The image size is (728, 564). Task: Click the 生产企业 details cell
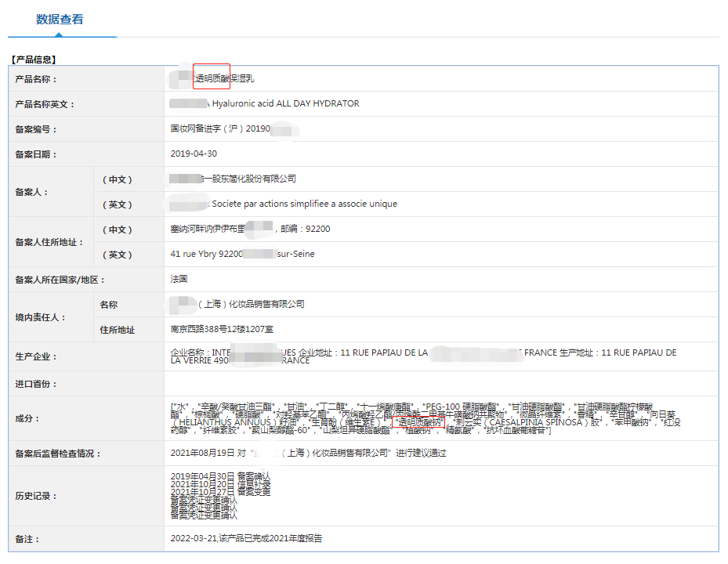tap(423, 356)
